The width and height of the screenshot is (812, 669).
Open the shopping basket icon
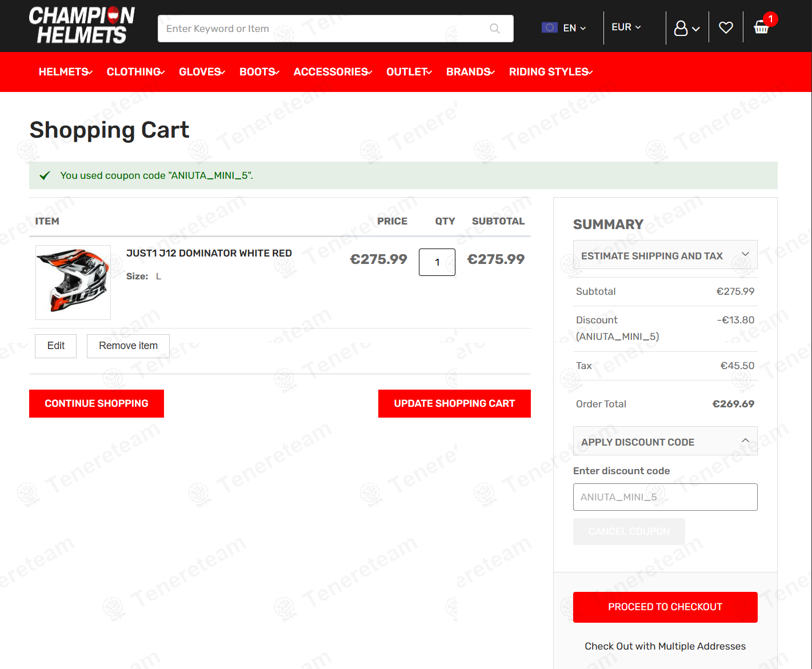coord(762,27)
